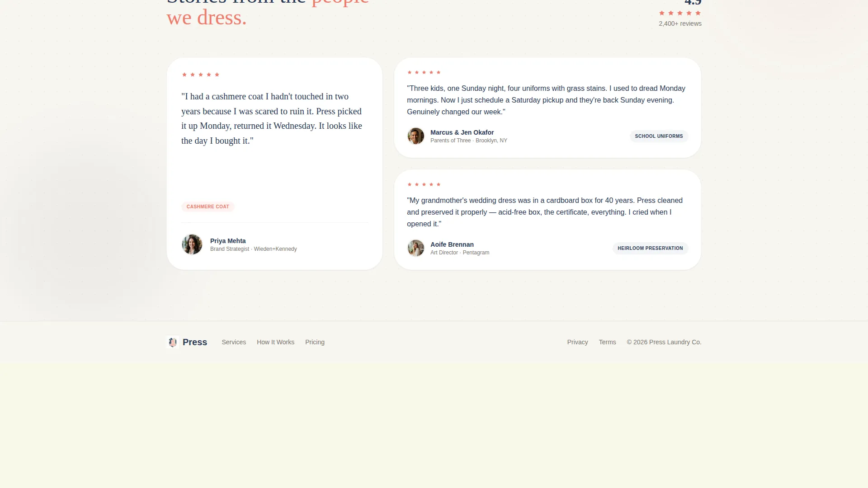
Task: Click '© 2026 Press Laundry Co.' text
Action: click(x=664, y=343)
